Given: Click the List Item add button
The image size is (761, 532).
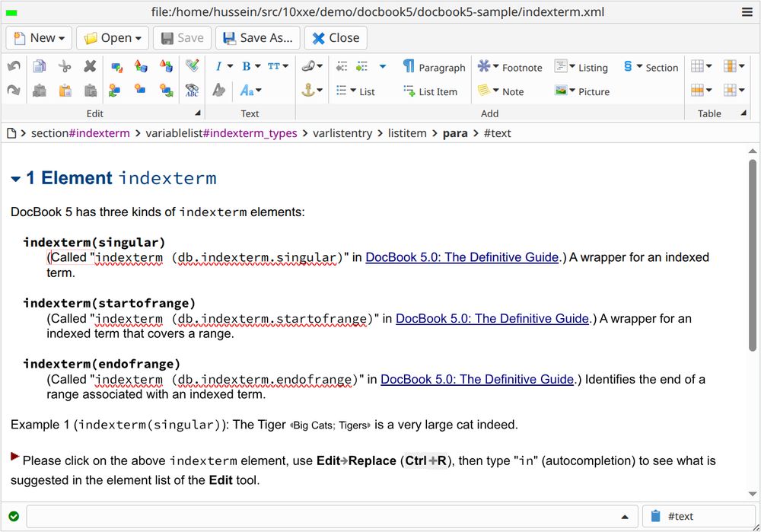Looking at the screenshot, I should [x=430, y=91].
